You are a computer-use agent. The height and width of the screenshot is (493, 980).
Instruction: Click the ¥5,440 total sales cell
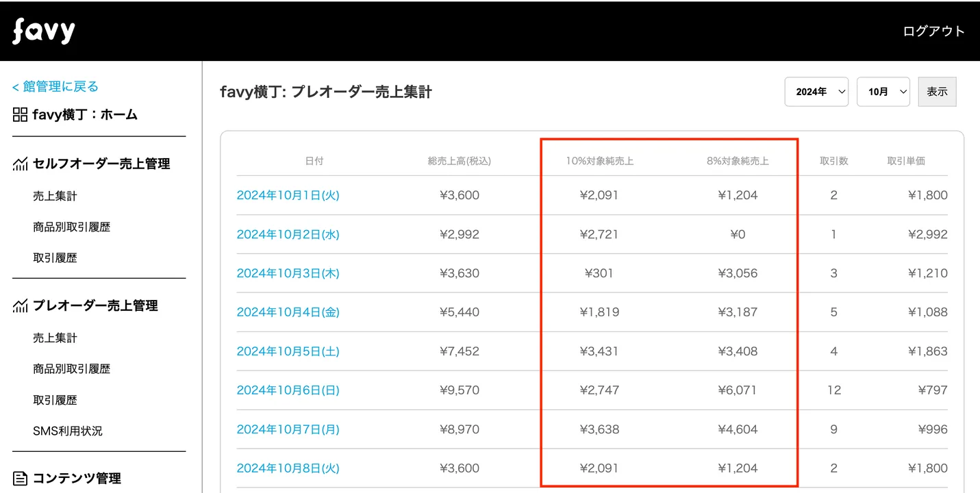(x=460, y=312)
